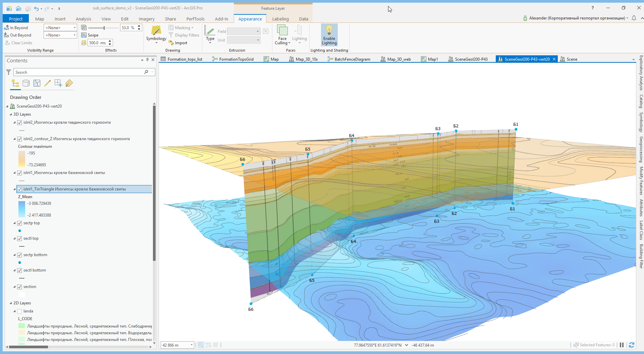
Task: Click the Face Culling icon
Action: point(282,31)
